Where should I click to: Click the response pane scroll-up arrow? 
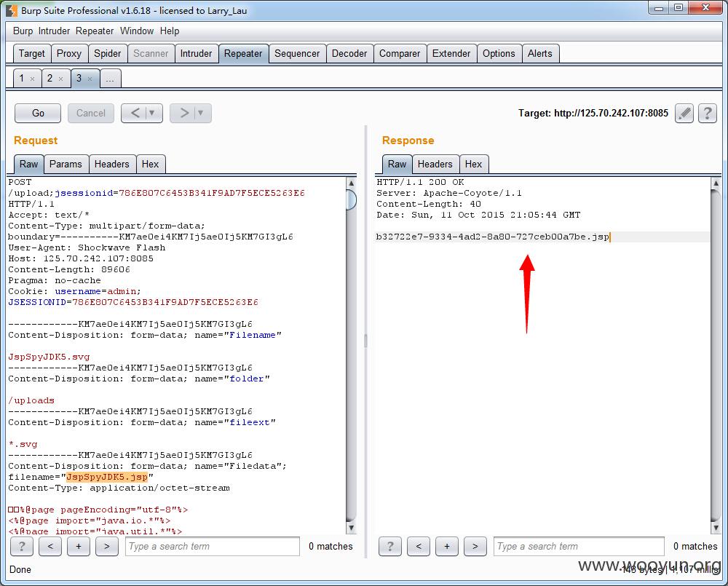(716, 183)
